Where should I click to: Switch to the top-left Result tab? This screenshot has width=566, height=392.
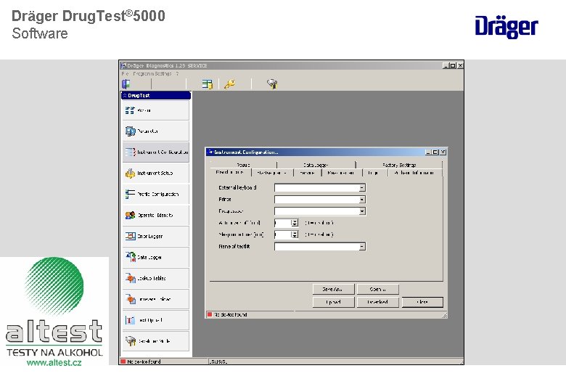pos(243,165)
